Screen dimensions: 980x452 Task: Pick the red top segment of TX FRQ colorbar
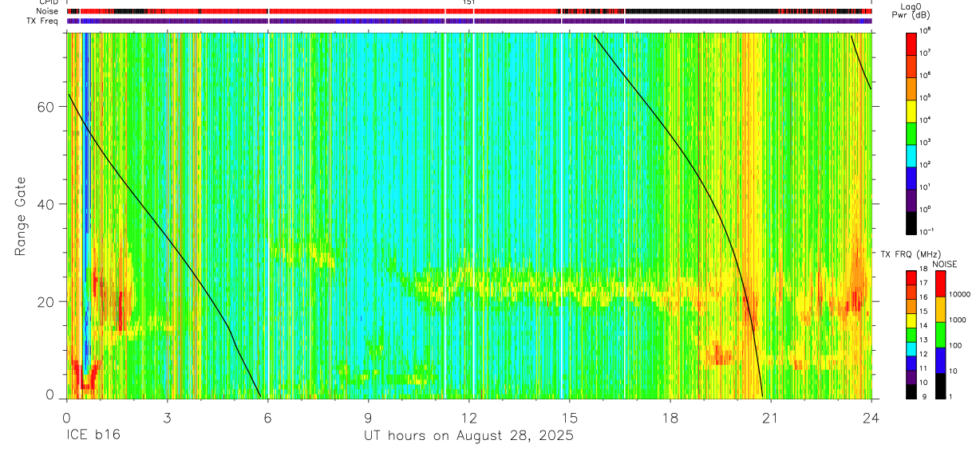coord(911,278)
